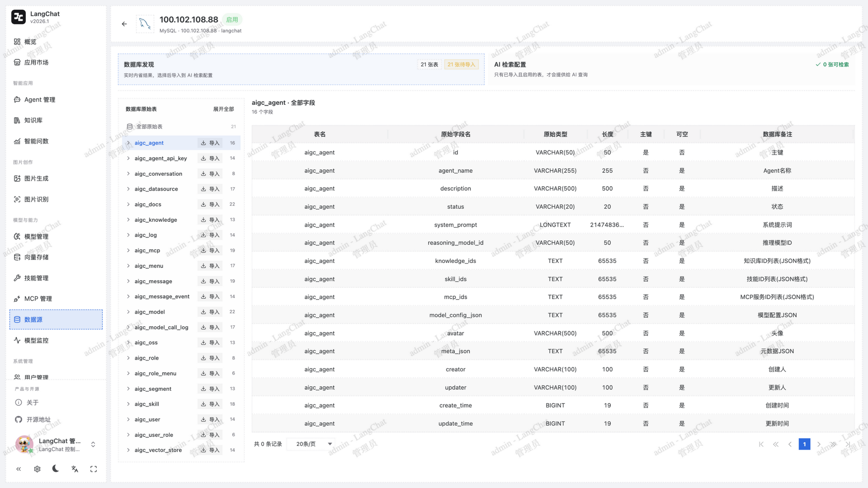The image size is (868, 488).
Task: Click 展开全部 to expand all tables
Action: click(223, 109)
